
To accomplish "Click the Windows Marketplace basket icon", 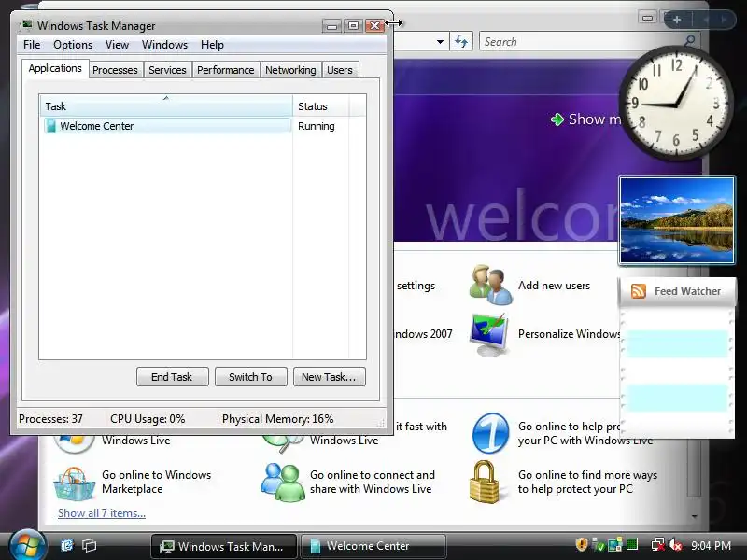I will (74, 483).
